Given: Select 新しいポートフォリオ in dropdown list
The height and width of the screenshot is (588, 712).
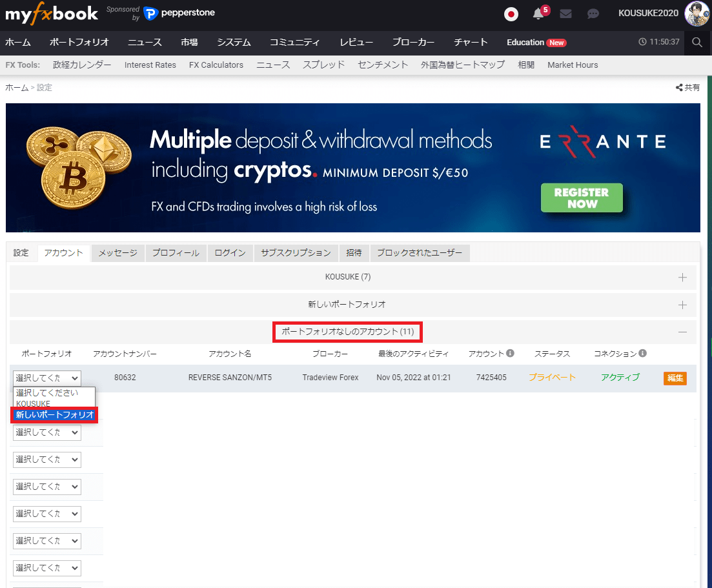Looking at the screenshot, I should point(54,414).
